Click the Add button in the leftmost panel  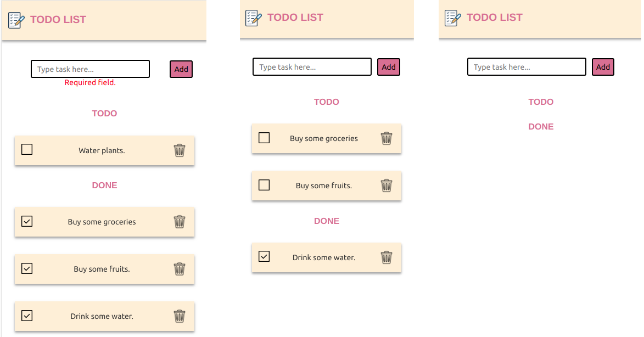pos(181,69)
